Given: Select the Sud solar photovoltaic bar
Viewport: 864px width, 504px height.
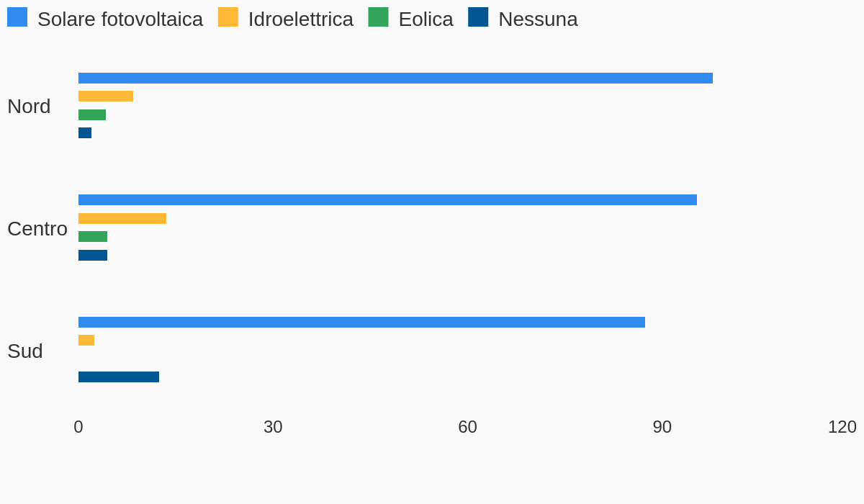Looking at the screenshot, I should pos(361,322).
